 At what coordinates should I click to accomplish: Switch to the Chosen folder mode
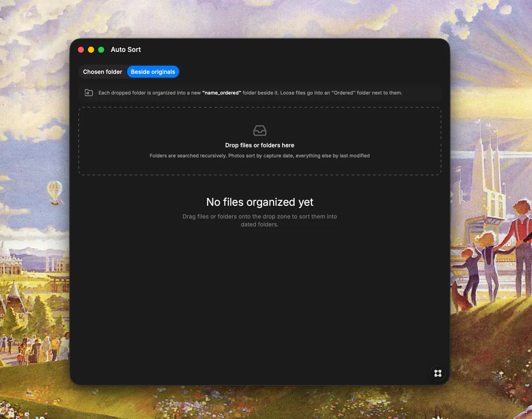[x=102, y=72]
